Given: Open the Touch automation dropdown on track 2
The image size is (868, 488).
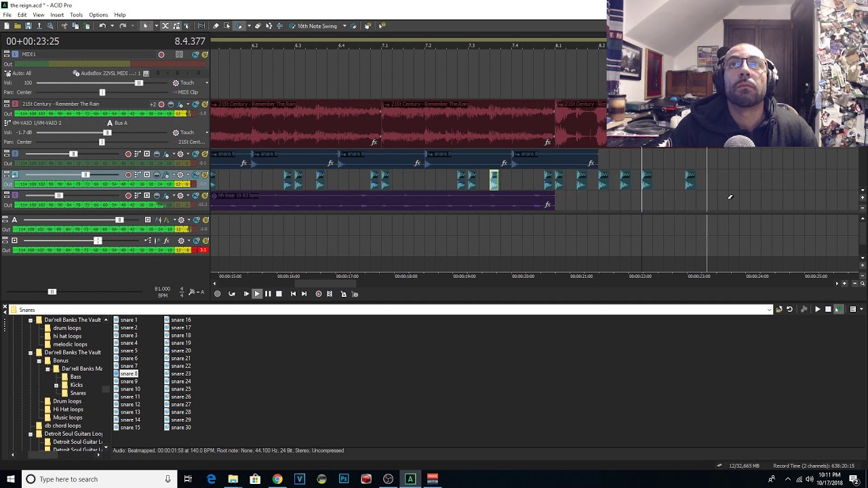Looking at the screenshot, I should tap(207, 133).
